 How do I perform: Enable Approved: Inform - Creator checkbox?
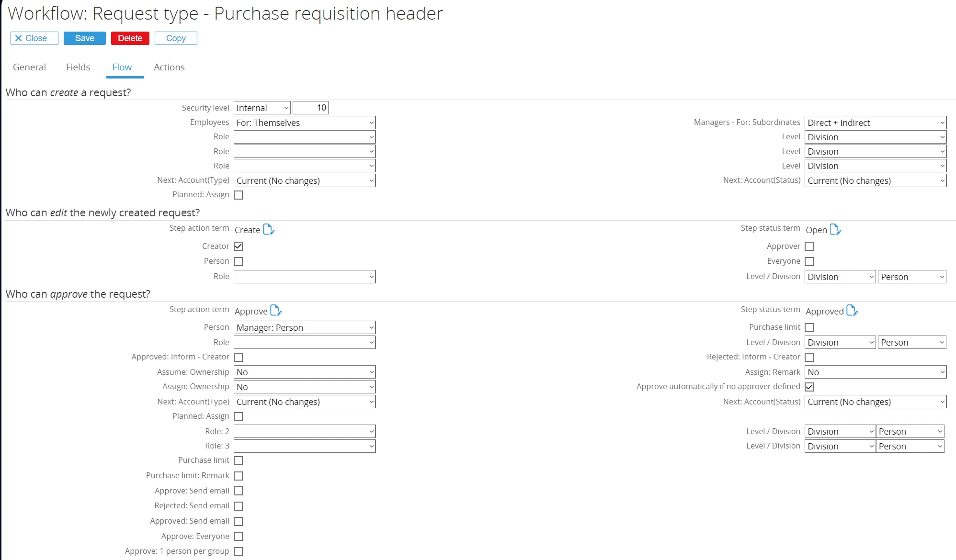239,357
